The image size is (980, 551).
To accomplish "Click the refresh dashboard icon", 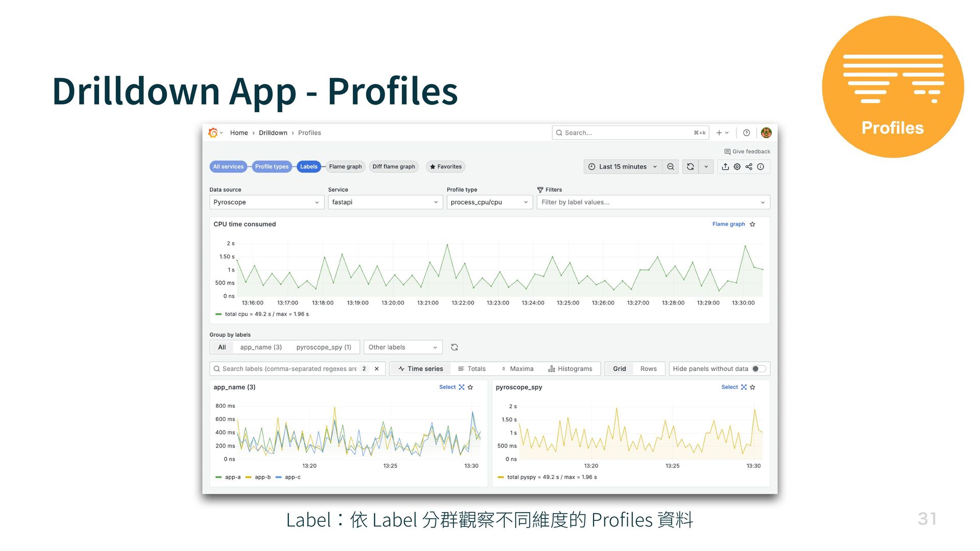I will [690, 167].
